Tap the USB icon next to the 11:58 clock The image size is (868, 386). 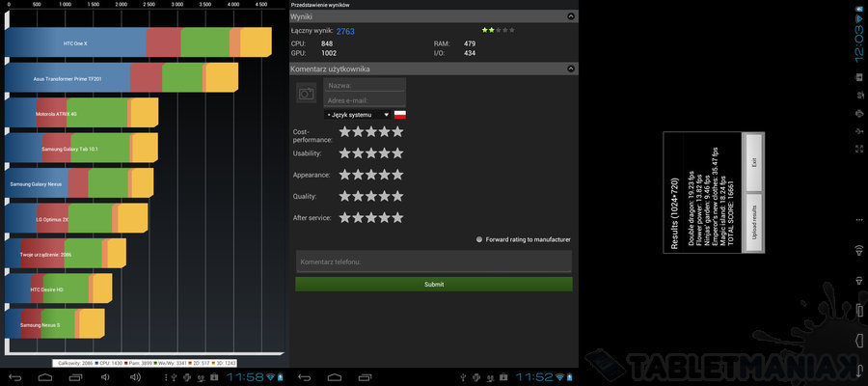click(174, 378)
